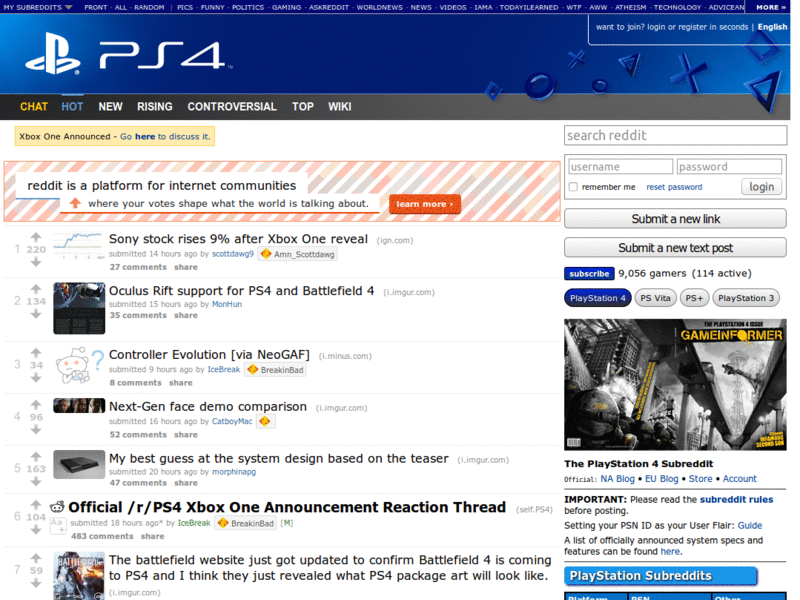Viewport: 800px width, 600px height.
Task: Open the NA Blog link
Action: coord(617,479)
